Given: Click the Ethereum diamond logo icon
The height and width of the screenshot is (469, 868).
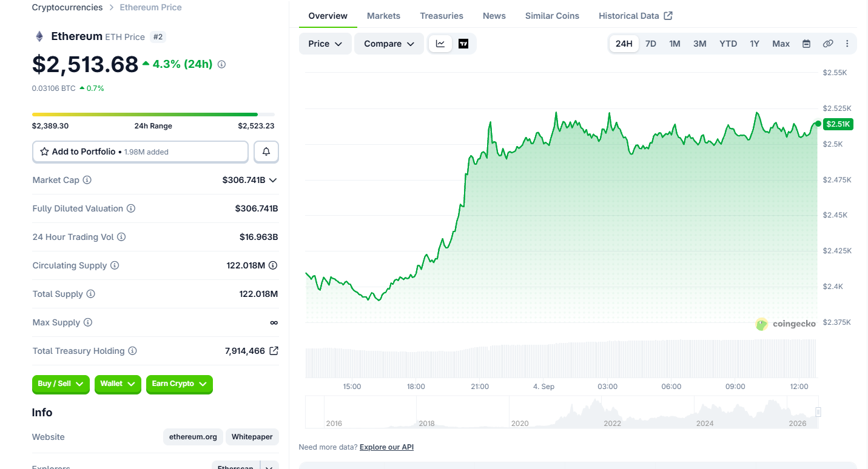Looking at the screenshot, I should [39, 36].
